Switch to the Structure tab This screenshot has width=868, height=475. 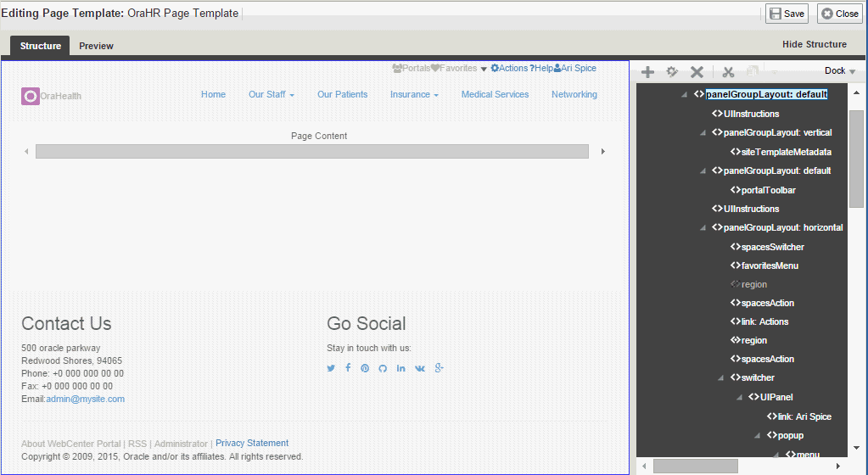(41, 46)
